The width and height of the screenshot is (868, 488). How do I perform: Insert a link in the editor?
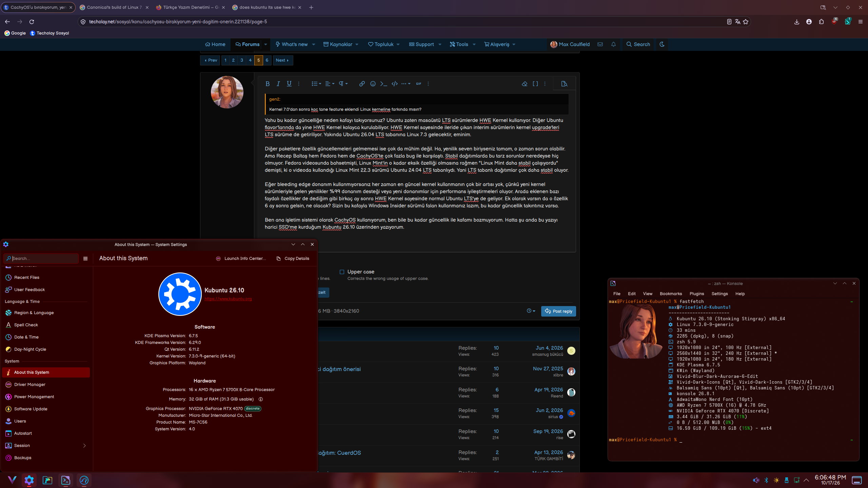[x=362, y=84]
